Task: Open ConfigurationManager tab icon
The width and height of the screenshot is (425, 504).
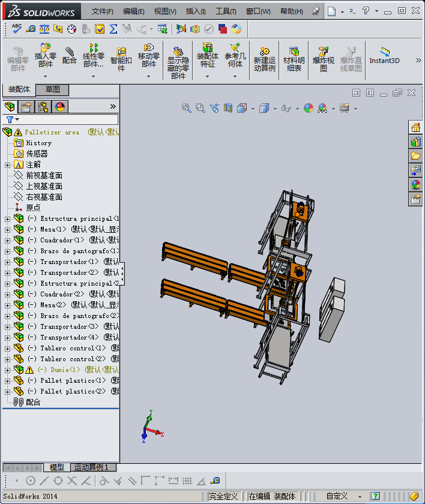Action: [43, 106]
